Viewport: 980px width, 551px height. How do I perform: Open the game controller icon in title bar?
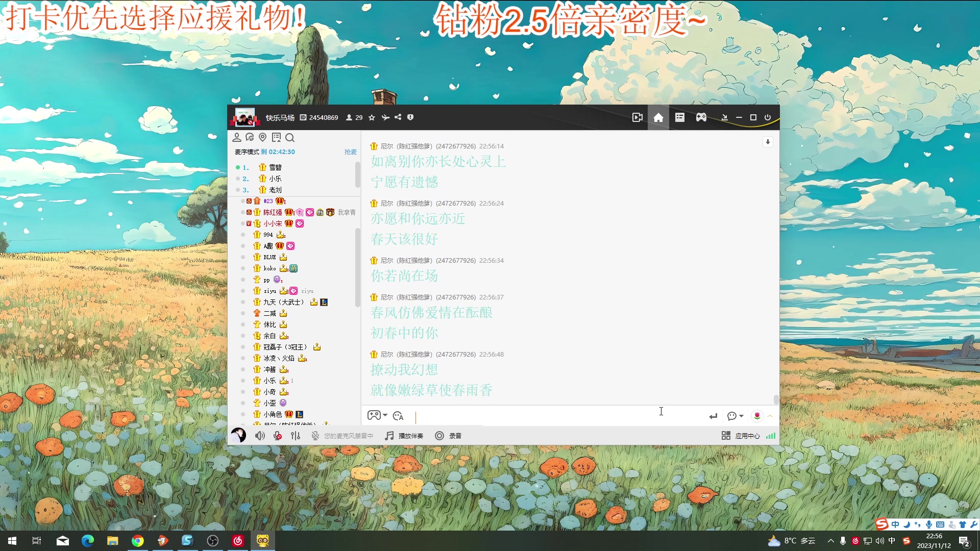(701, 117)
